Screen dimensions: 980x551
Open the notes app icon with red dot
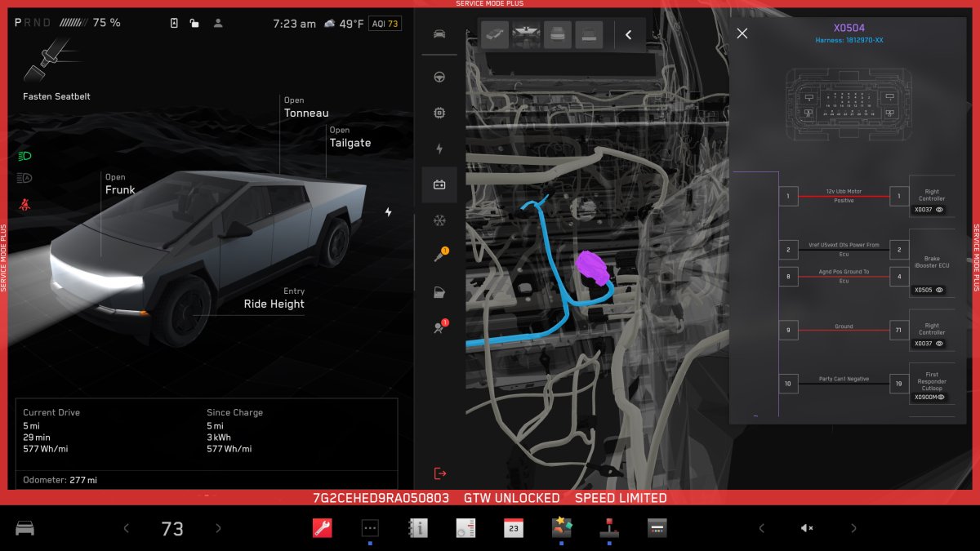(x=465, y=528)
